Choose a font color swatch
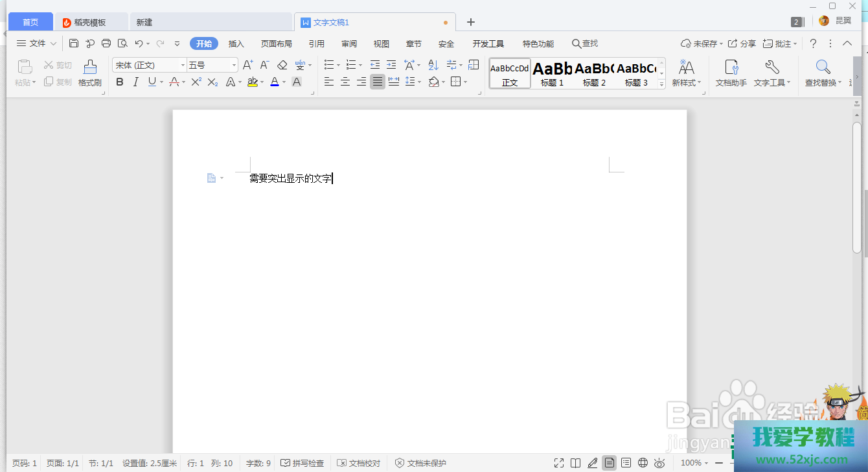 [275, 82]
